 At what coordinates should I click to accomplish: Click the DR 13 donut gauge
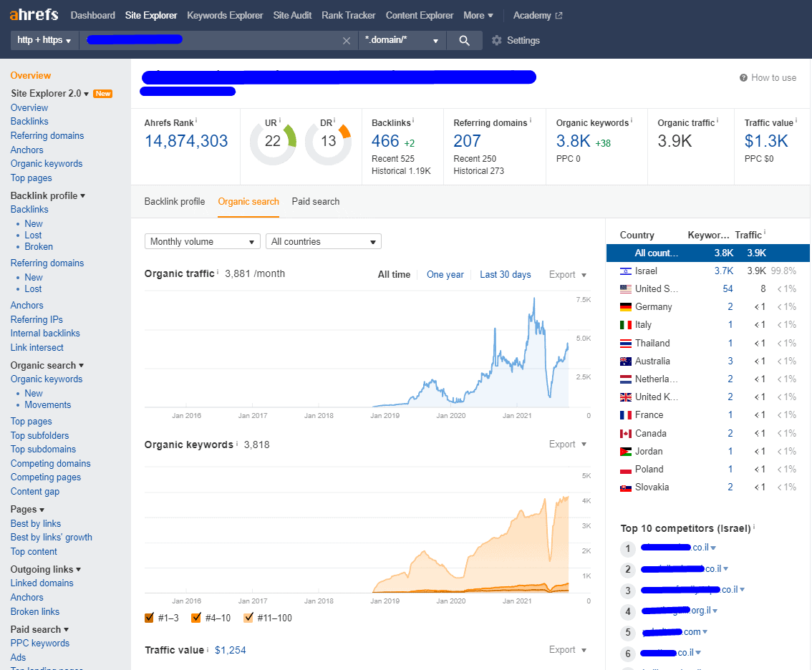click(x=328, y=142)
